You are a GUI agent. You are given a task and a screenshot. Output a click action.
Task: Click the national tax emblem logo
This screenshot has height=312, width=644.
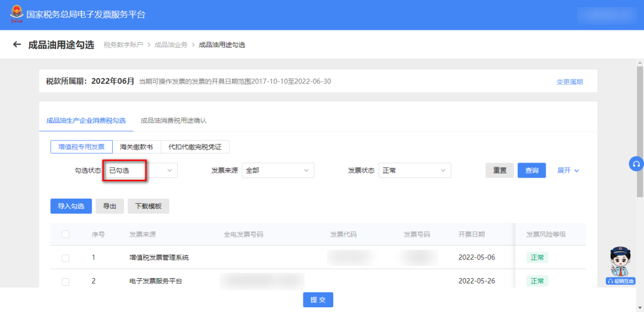tap(17, 15)
